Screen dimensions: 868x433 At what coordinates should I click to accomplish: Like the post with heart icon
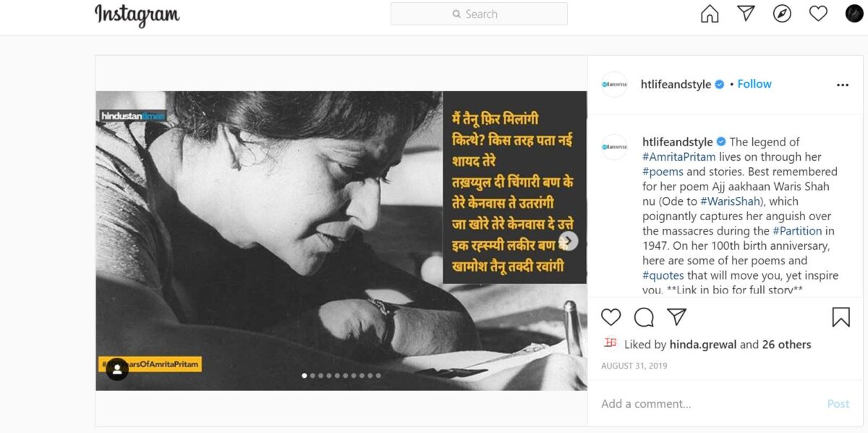tap(611, 317)
